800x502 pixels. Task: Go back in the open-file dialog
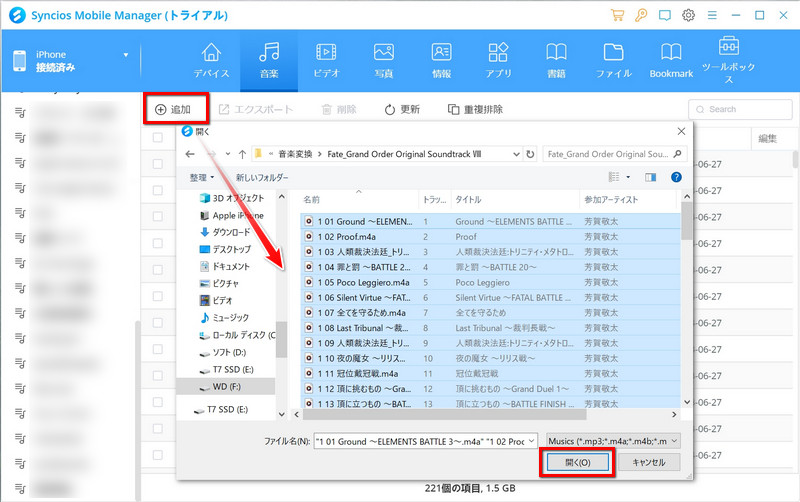click(x=190, y=154)
